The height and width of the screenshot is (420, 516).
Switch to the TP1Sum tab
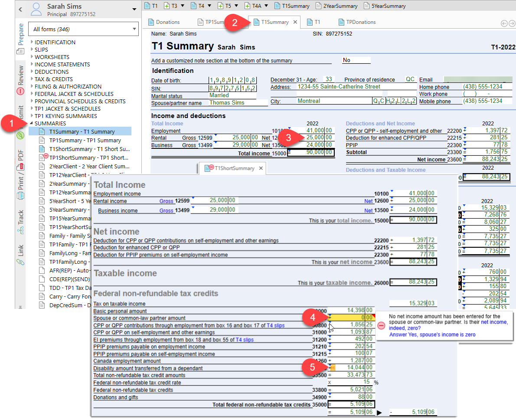[211, 22]
